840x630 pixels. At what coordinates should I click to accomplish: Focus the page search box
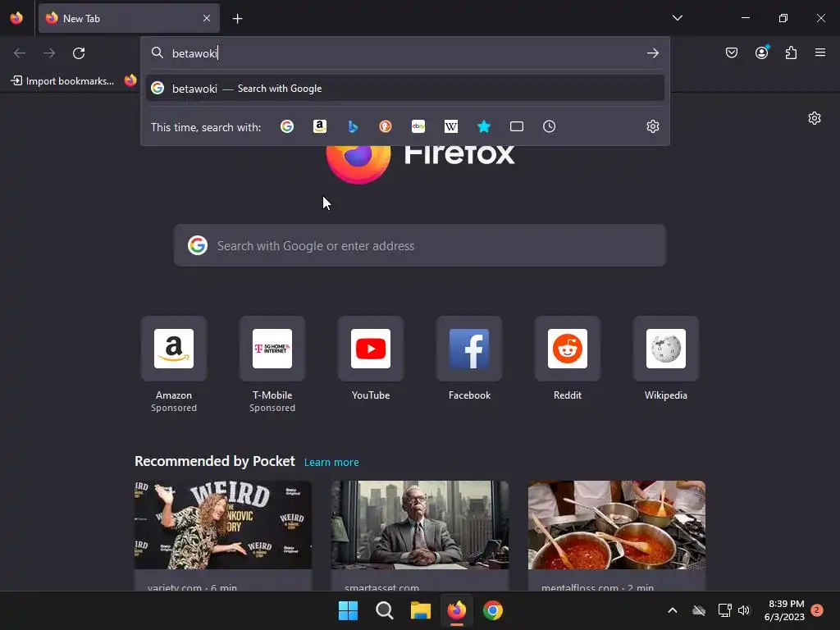pos(420,245)
